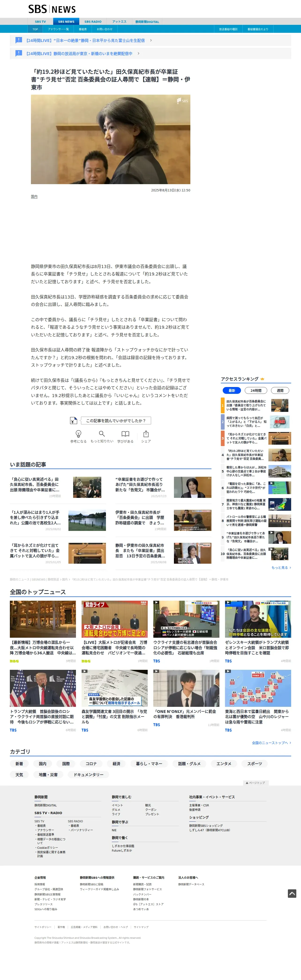Open 良心に従い真実述べる trending article
The height and width of the screenshot is (980, 301).
tap(35, 485)
